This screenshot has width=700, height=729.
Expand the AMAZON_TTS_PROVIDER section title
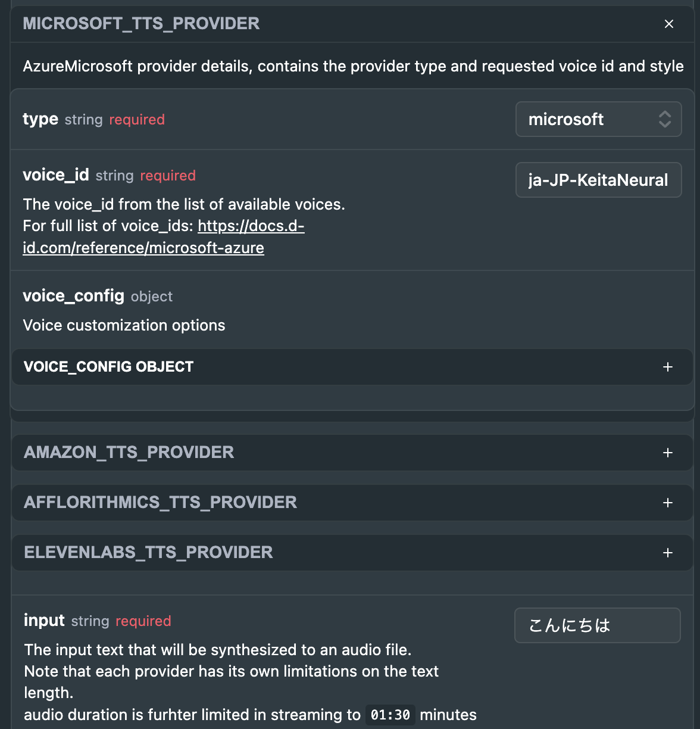click(129, 453)
